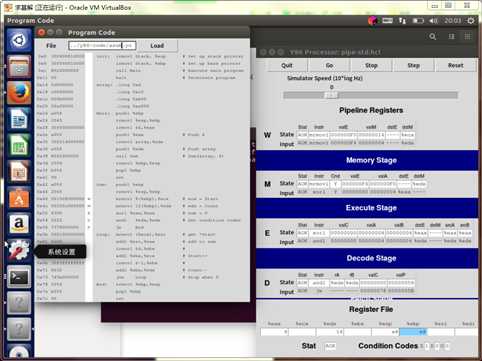
Task: Open LibreOffice Impress from the dock
Action: point(19,172)
